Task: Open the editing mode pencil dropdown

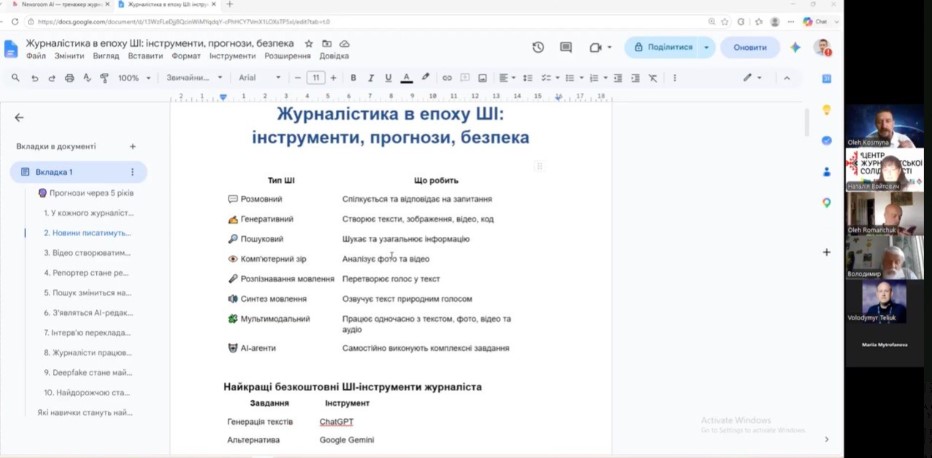Action: coord(752,78)
